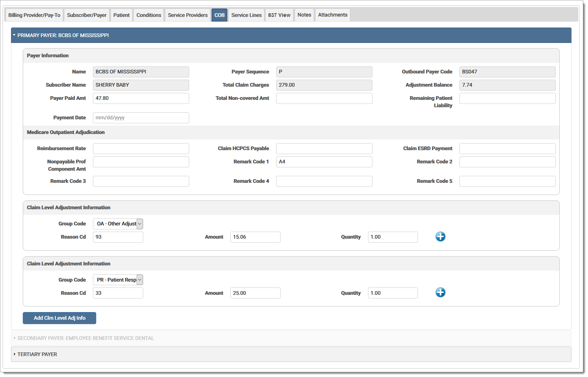This screenshot has height=377, width=588.
Task: Click the Payer Paid Amt field
Action: click(x=141, y=98)
